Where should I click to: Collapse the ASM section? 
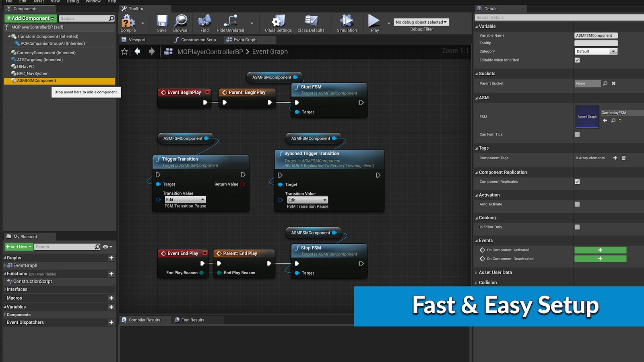pos(477,98)
